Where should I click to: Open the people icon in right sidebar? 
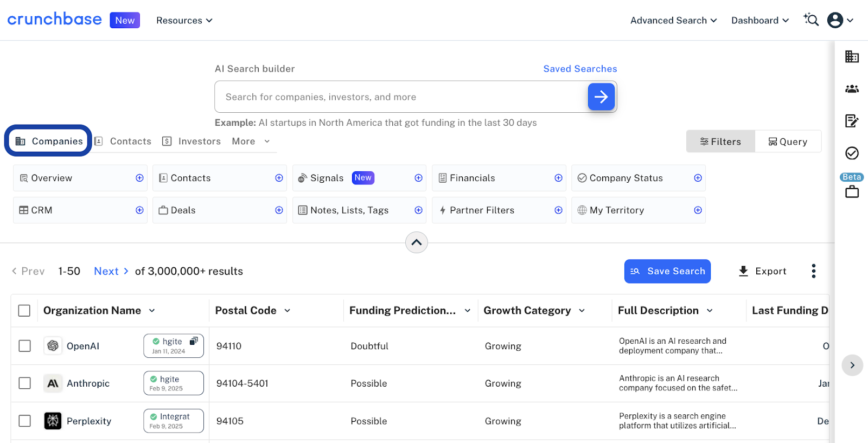click(852, 89)
